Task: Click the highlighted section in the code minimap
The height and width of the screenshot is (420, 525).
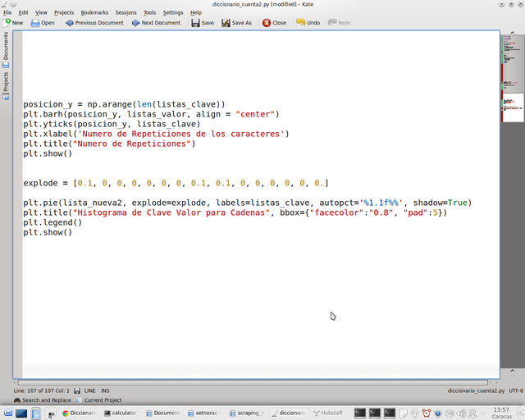Action: 513,107
